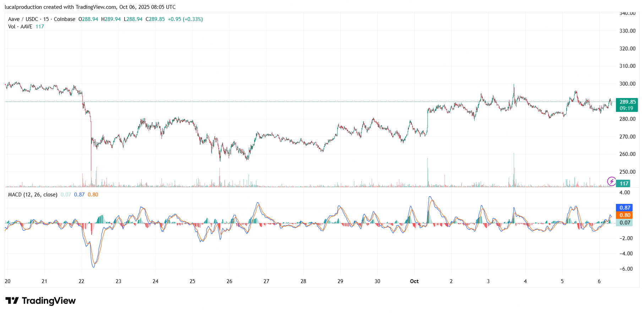Viewport: 644px width, 314px height.
Task: Click the 09:19 candle countdown timer
Action: click(x=626, y=108)
